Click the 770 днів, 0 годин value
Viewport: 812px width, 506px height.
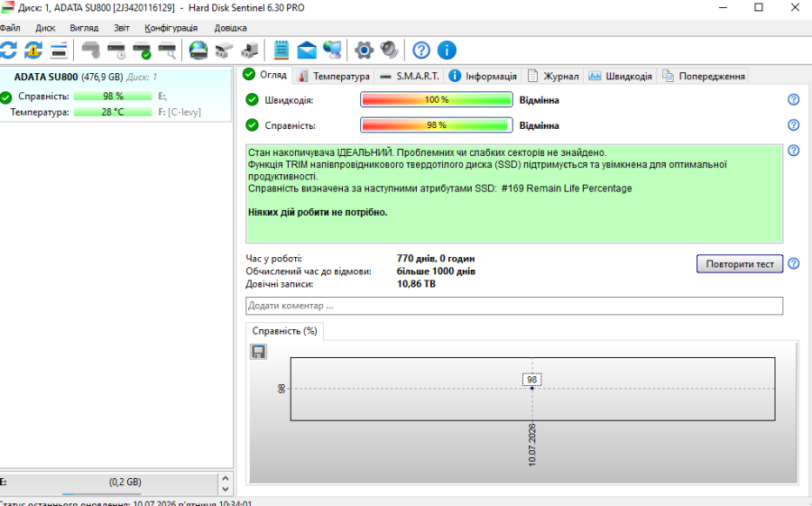[x=436, y=259]
